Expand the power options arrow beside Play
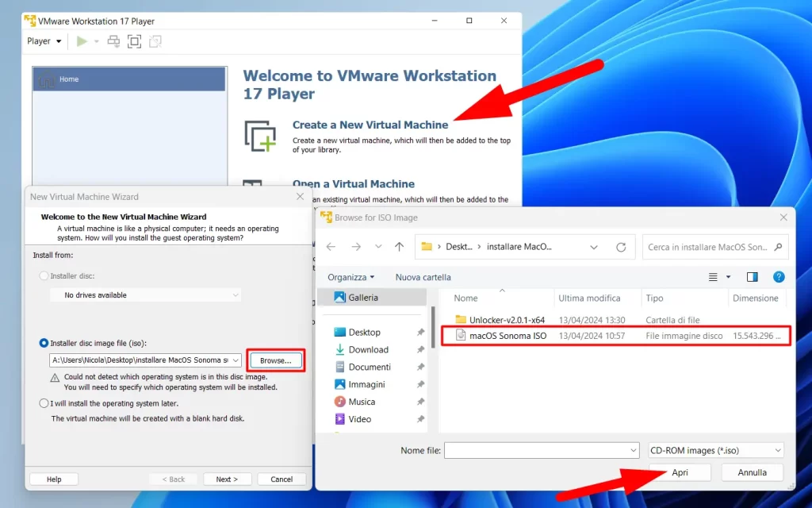This screenshot has width=812, height=508. pyautogui.click(x=96, y=41)
